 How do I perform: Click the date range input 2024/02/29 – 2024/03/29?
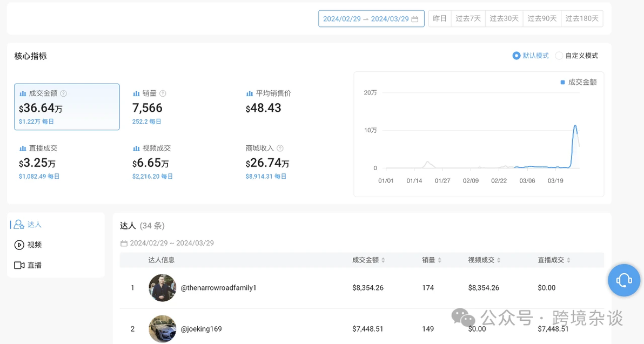point(371,19)
